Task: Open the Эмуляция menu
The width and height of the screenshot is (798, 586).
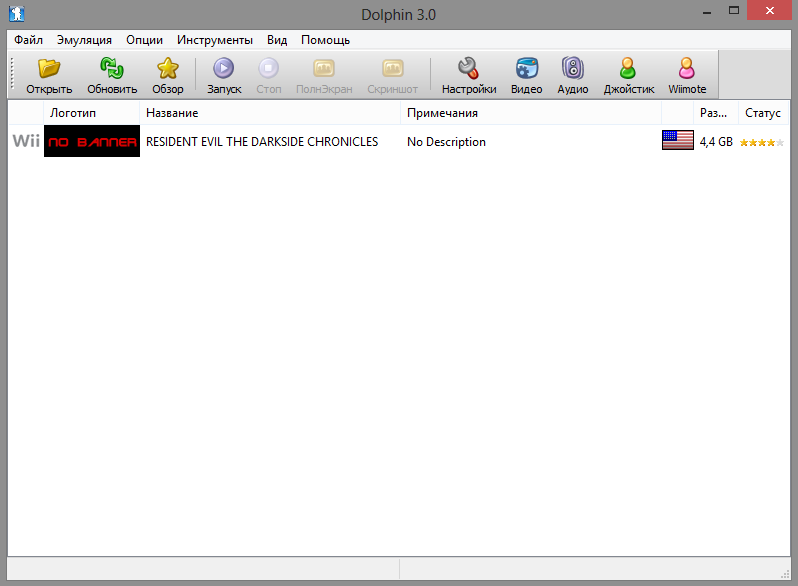Action: click(x=84, y=40)
